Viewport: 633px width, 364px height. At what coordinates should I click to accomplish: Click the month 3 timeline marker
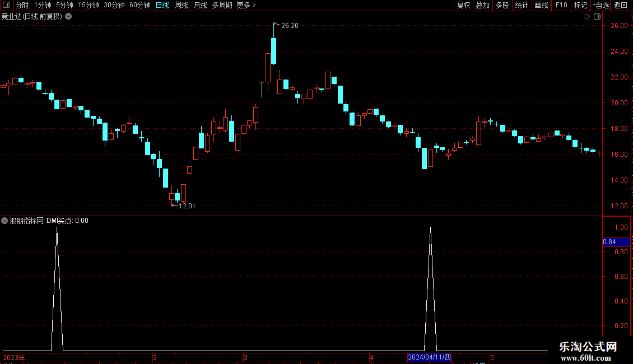[x=245, y=358]
